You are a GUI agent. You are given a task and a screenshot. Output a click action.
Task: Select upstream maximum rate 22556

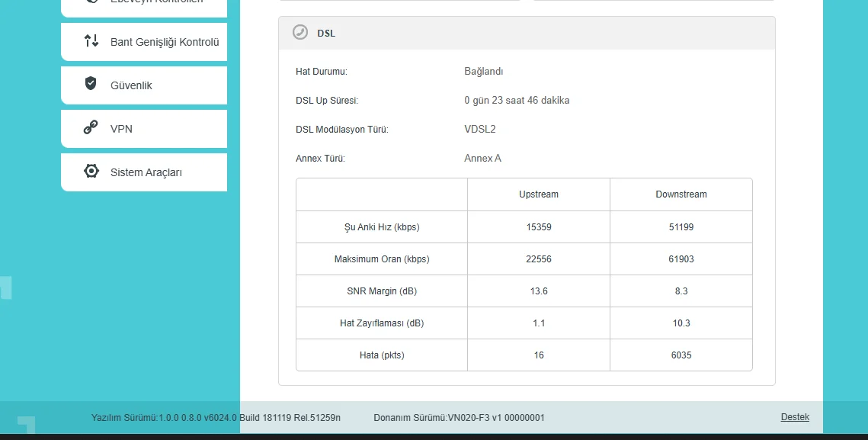coord(539,259)
